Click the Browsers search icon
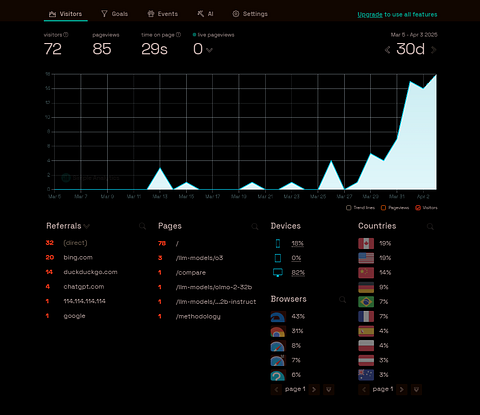480x415 pixels. click(342, 299)
